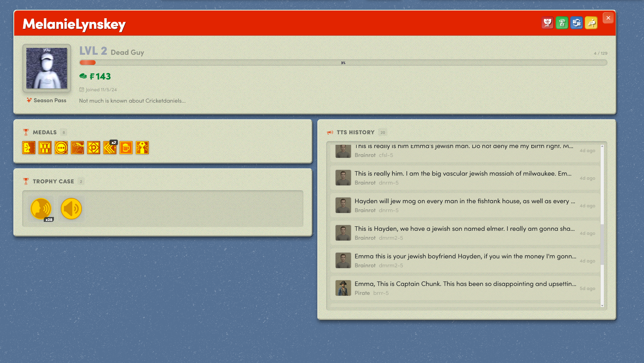The image size is (644, 363).
Task: Click the 'brrr-5' tag on the Pirate message
Action: (x=381, y=293)
